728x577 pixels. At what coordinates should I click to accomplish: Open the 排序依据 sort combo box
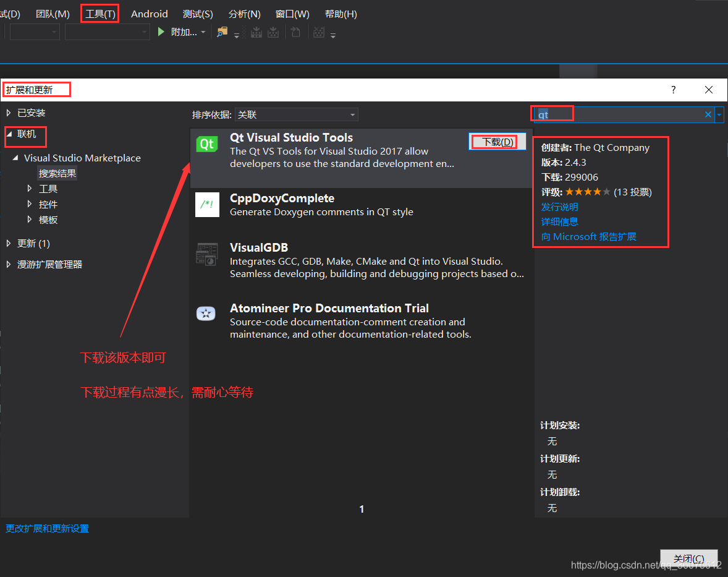296,114
